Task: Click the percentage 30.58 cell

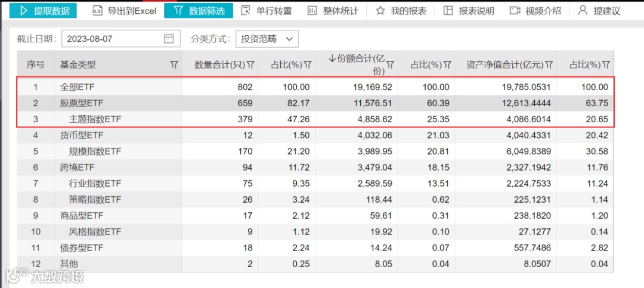Action: click(597, 151)
